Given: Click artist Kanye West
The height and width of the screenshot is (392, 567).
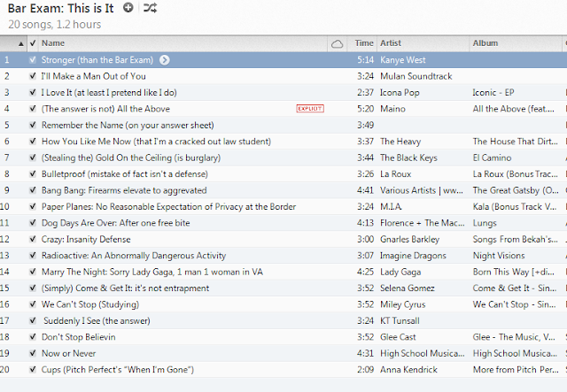Looking at the screenshot, I should pos(403,60).
